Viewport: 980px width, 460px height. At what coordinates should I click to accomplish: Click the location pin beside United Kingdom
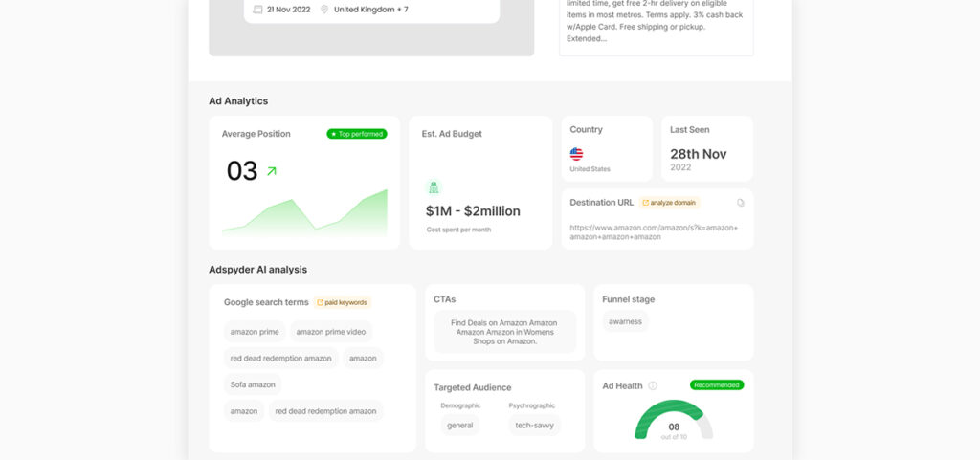click(x=324, y=10)
